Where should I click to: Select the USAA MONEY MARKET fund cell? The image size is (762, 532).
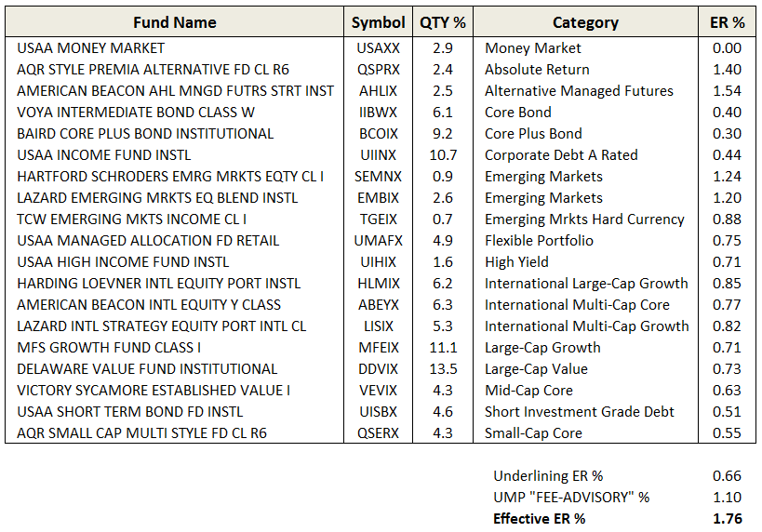[x=90, y=48]
